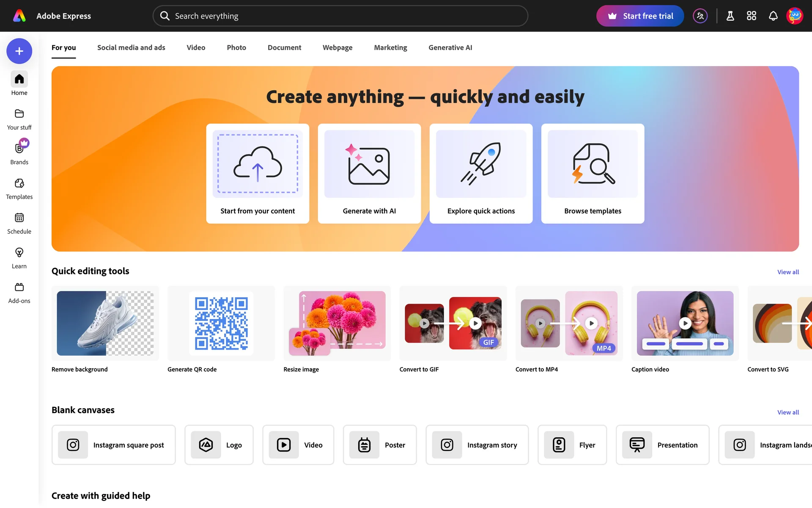Open the apps grid icon
Viewport: 812px width, 508px height.
[x=751, y=16]
